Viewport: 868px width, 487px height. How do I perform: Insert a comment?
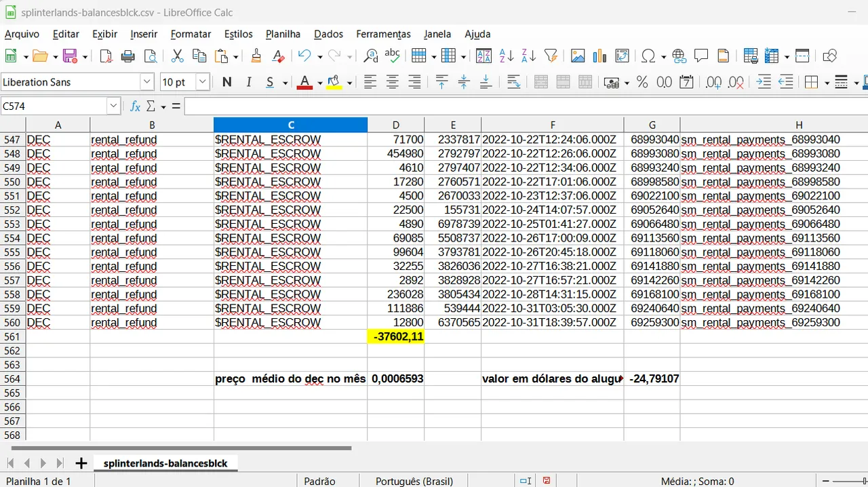[x=701, y=56]
